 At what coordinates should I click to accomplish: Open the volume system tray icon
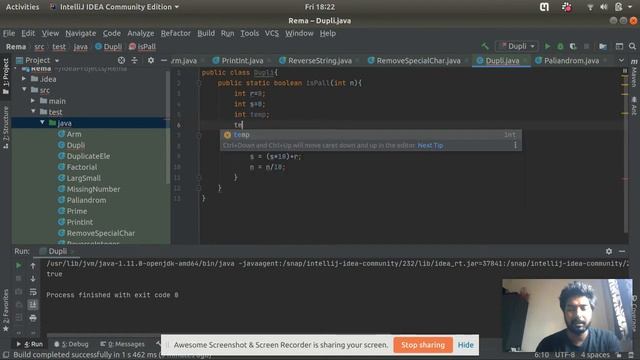[604, 7]
